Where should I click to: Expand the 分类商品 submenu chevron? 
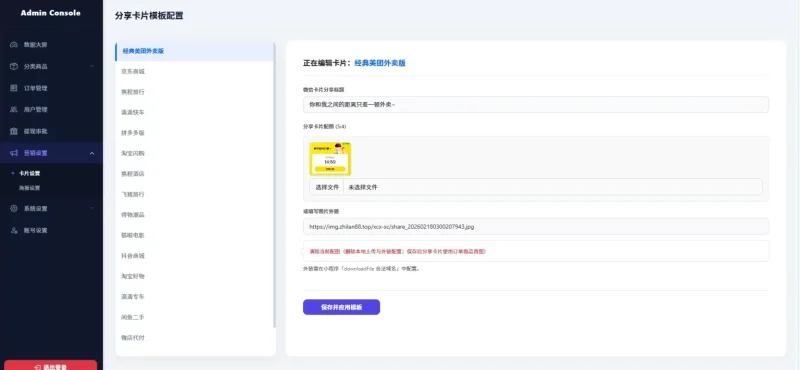tap(92, 66)
